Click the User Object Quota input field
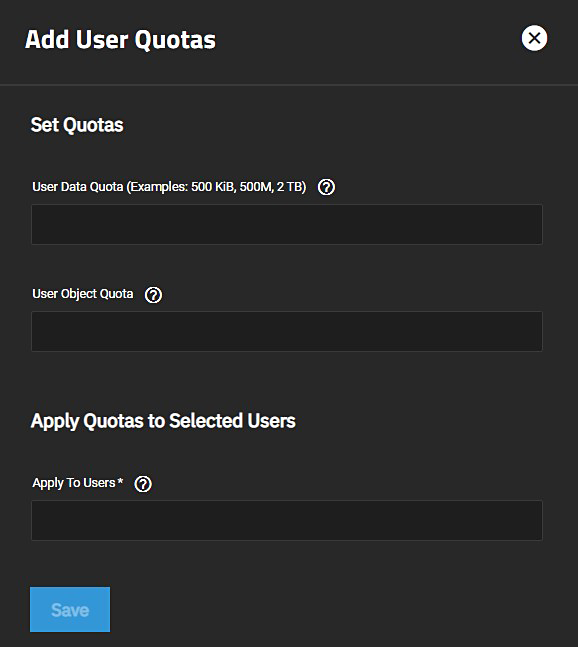Image resolution: width=578 pixels, height=647 pixels. (x=287, y=331)
